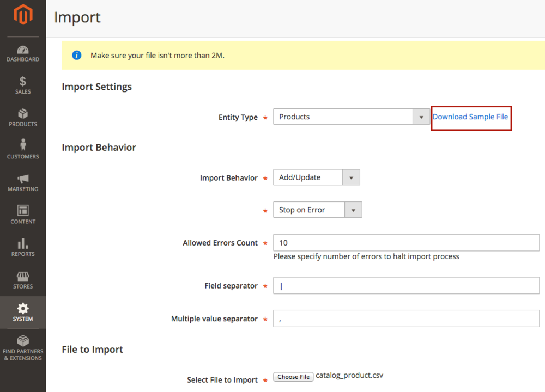The height and width of the screenshot is (392, 545).
Task: Open the Marketing section icon
Action: 22,181
